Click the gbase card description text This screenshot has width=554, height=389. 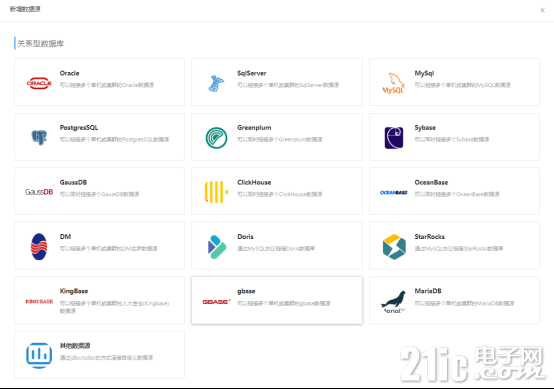283,303
